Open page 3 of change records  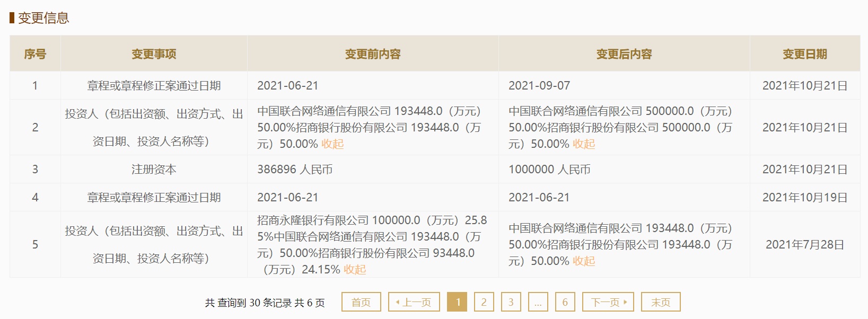tap(511, 302)
